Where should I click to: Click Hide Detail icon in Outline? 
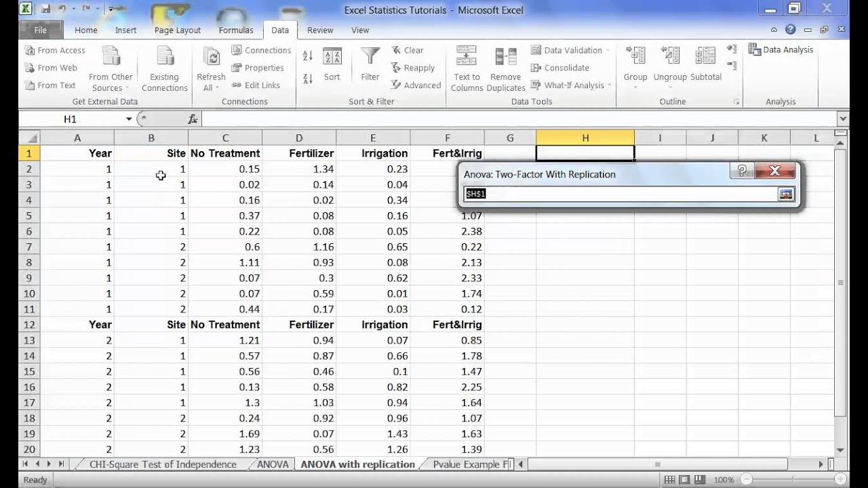click(x=732, y=66)
